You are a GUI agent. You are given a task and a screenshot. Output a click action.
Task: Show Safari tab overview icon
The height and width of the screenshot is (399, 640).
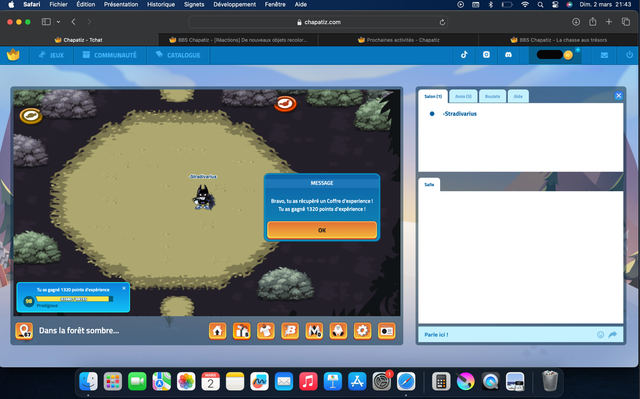[626, 22]
